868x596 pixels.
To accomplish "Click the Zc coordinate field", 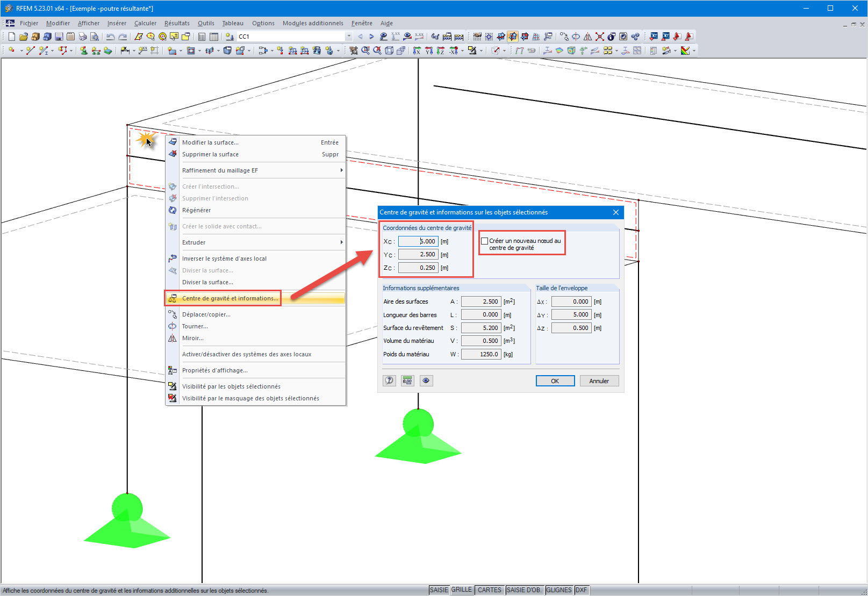I will click(x=418, y=268).
